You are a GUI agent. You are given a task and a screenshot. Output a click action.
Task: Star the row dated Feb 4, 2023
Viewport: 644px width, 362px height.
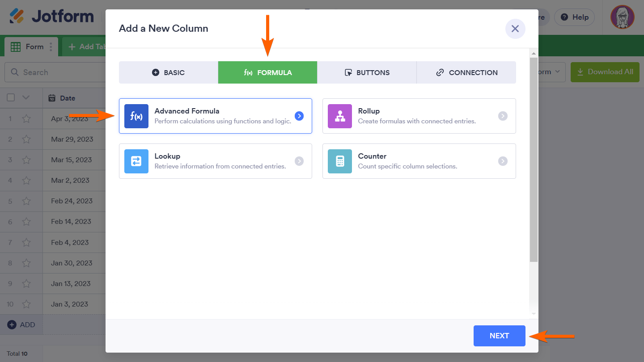coord(26,243)
